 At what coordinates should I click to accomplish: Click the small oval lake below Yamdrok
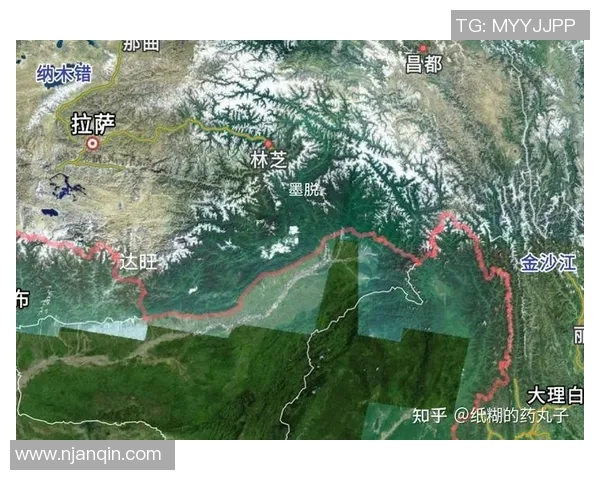pos(50,212)
